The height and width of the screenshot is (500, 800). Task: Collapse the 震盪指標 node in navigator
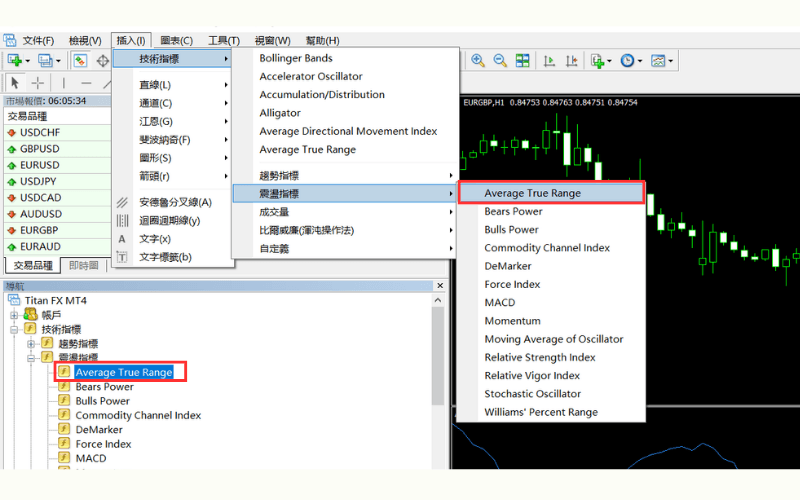point(31,358)
